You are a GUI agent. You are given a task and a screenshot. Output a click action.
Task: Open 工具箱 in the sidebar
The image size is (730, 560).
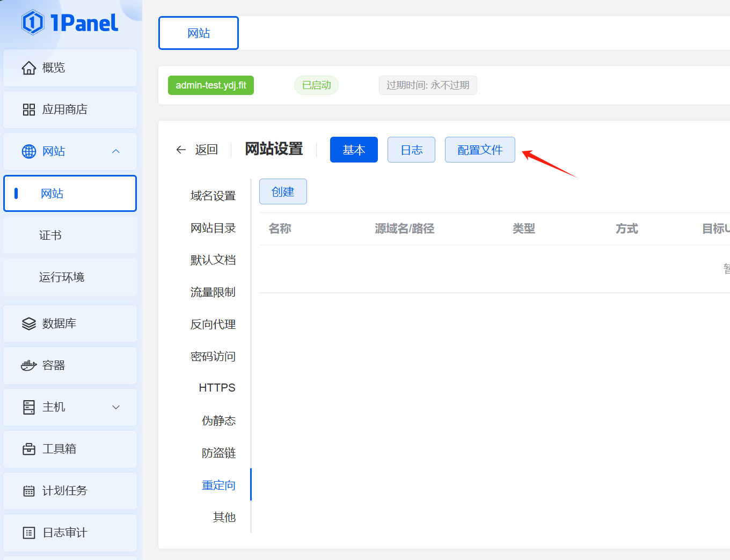coord(70,449)
